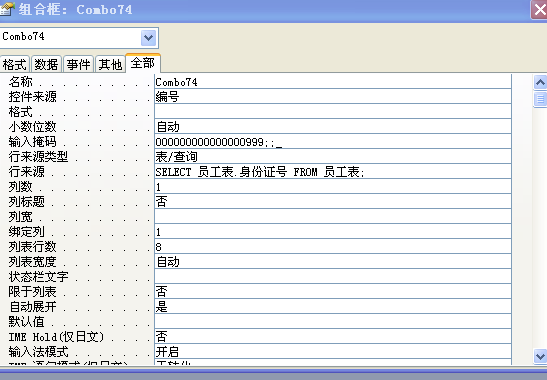This screenshot has width=547, height=380.
Task: Click the IME Hold field showing 否
Action: point(333,337)
